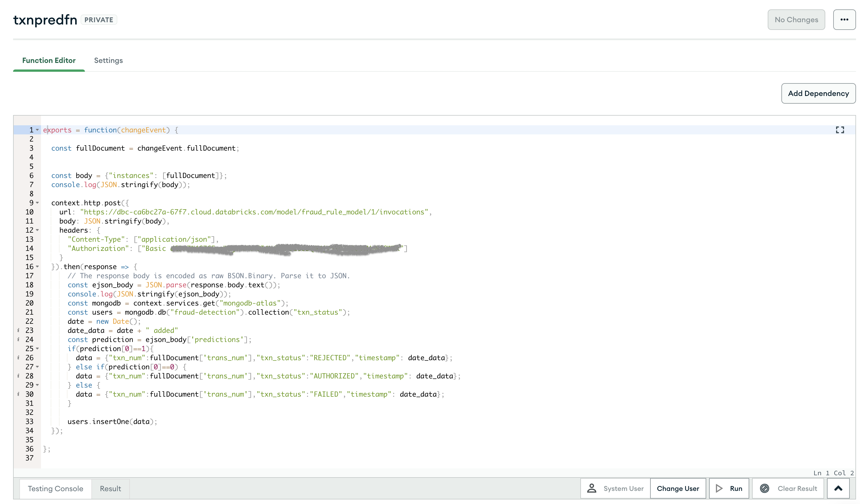This screenshot has height=504, width=860.
Task: Click the info marker on line 30
Action: tap(19, 394)
